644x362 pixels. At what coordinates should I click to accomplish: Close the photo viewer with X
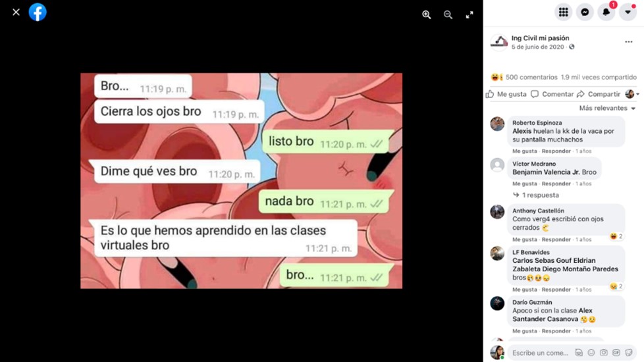click(x=16, y=13)
